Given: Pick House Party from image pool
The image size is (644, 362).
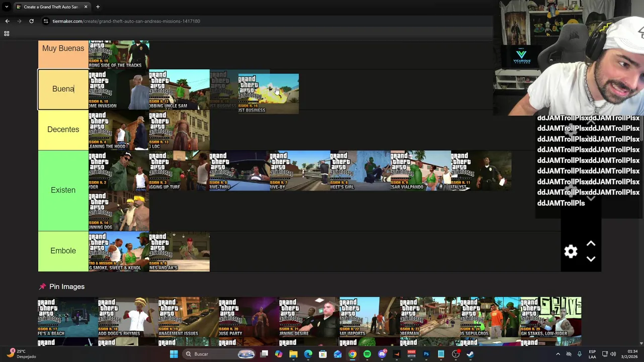Looking at the screenshot, I should tap(249, 317).
